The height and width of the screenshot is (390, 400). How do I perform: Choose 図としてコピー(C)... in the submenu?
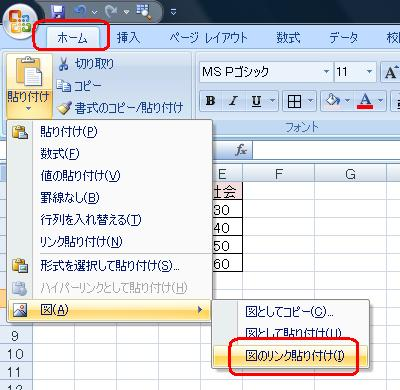[291, 312]
